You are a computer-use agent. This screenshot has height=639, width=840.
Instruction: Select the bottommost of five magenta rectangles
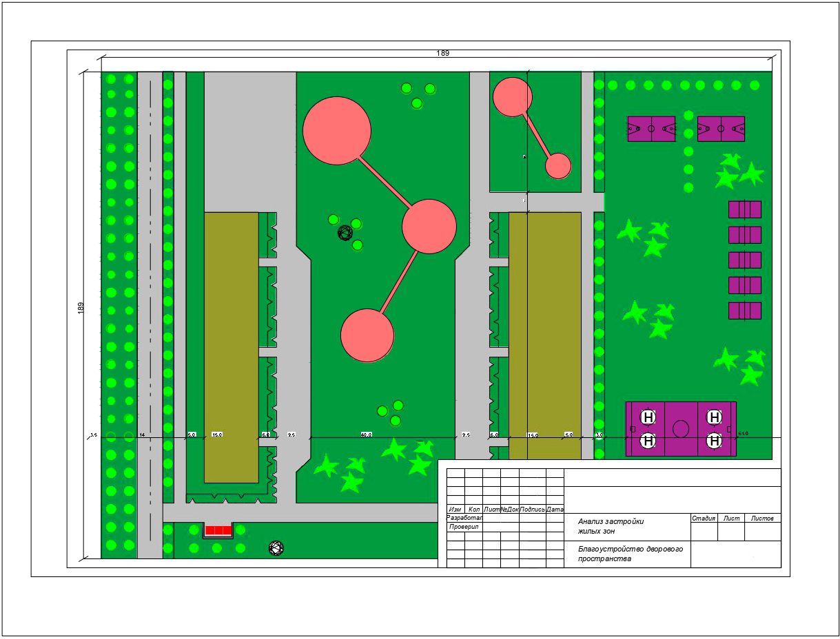point(745,311)
